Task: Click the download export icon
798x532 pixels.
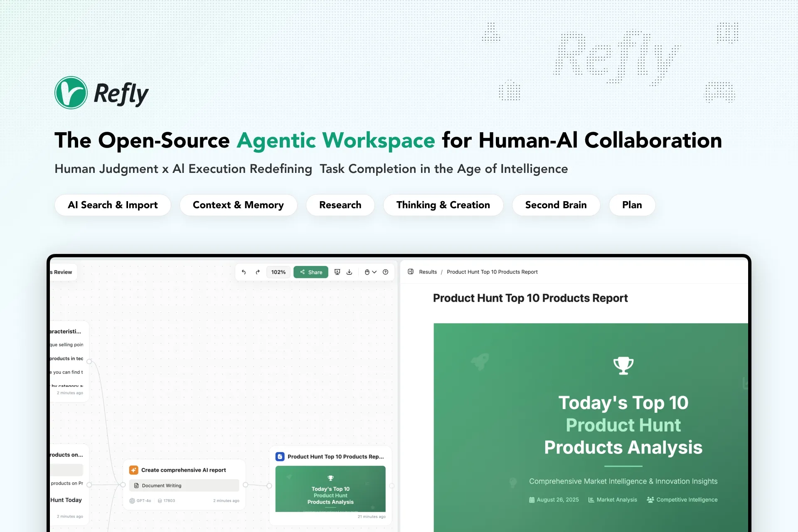Action: pyautogui.click(x=350, y=272)
